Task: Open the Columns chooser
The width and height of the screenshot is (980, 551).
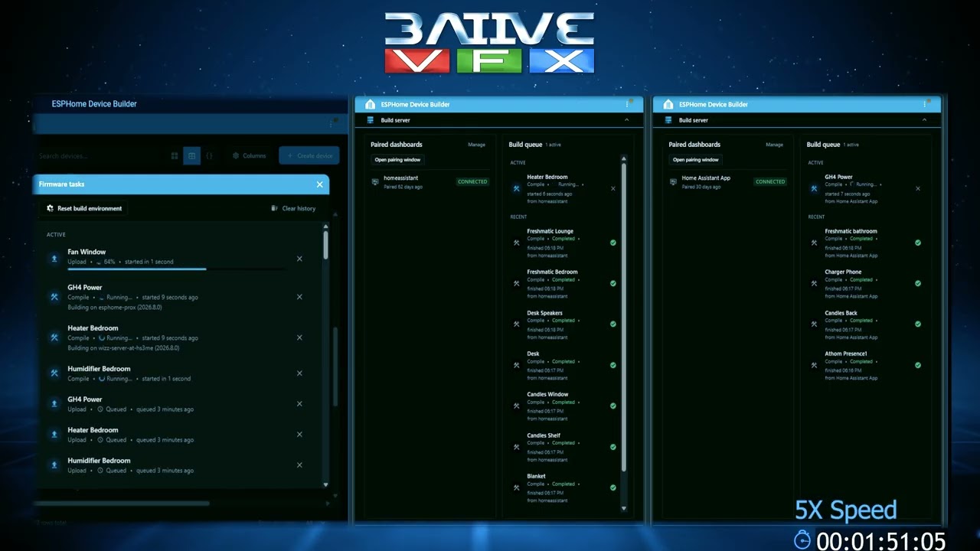Action: pos(250,155)
